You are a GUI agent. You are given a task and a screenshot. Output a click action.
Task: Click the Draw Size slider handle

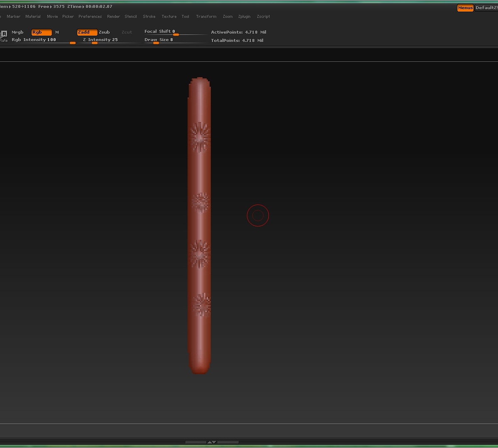coord(156,43)
